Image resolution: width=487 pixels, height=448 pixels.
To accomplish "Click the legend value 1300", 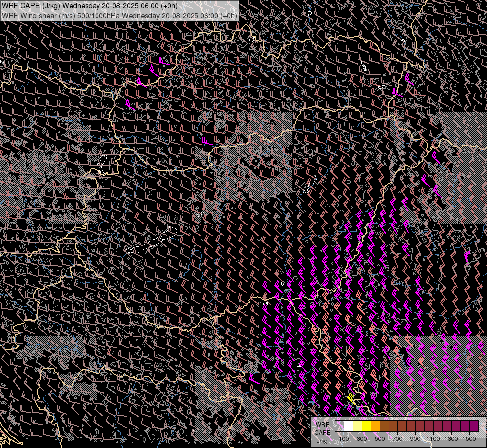I will coord(451,439).
